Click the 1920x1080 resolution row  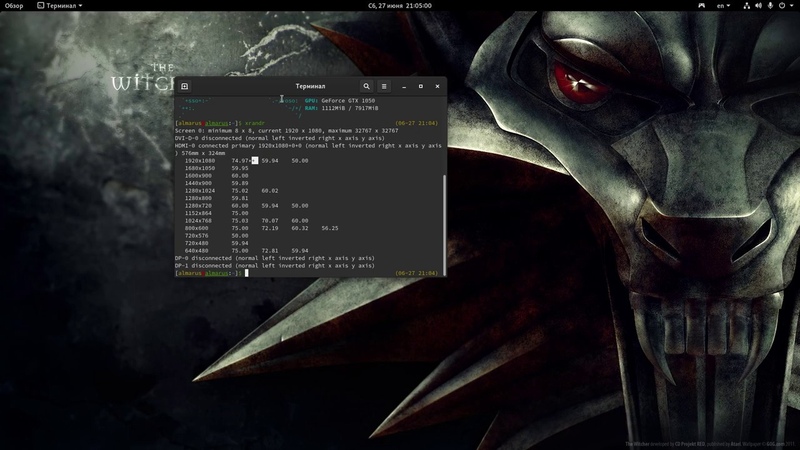[246, 161]
